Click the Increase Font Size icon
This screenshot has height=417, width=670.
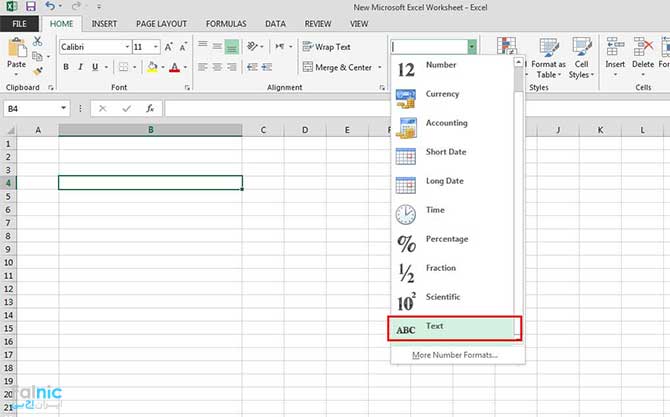coord(169,47)
